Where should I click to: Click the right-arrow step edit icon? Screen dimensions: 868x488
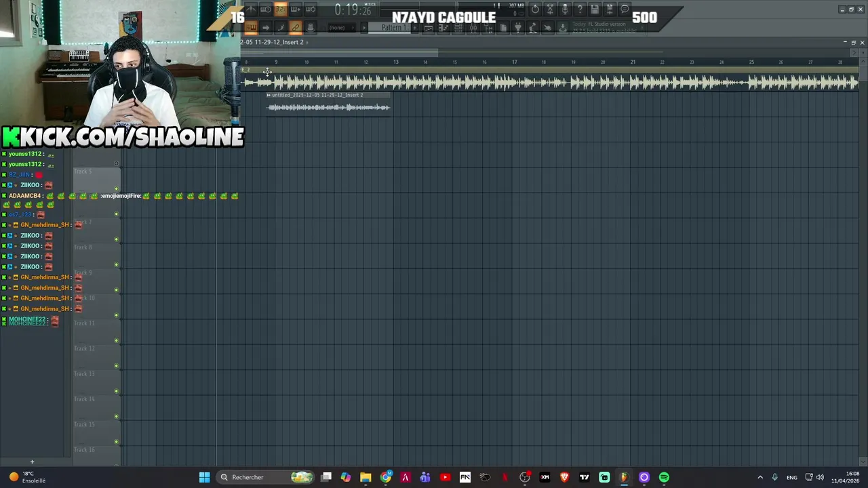(x=266, y=28)
